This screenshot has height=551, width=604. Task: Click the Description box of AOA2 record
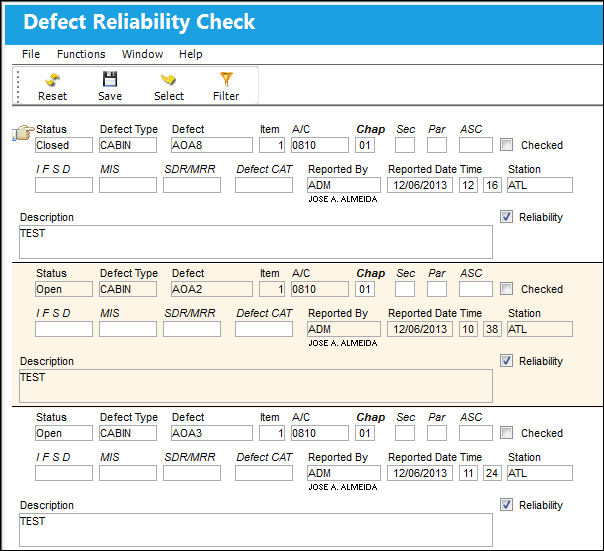[256, 386]
